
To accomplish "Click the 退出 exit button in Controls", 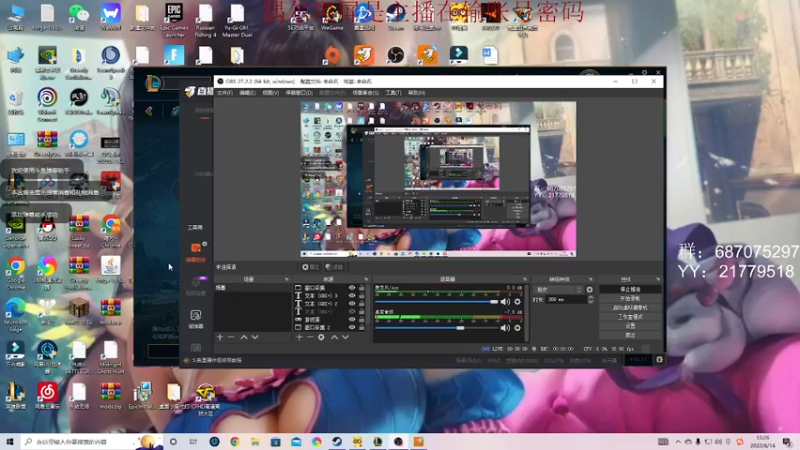I will pyautogui.click(x=630, y=335).
